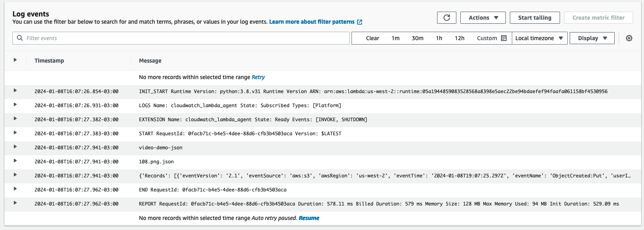Click the refresh log events icon

pyautogui.click(x=446, y=18)
